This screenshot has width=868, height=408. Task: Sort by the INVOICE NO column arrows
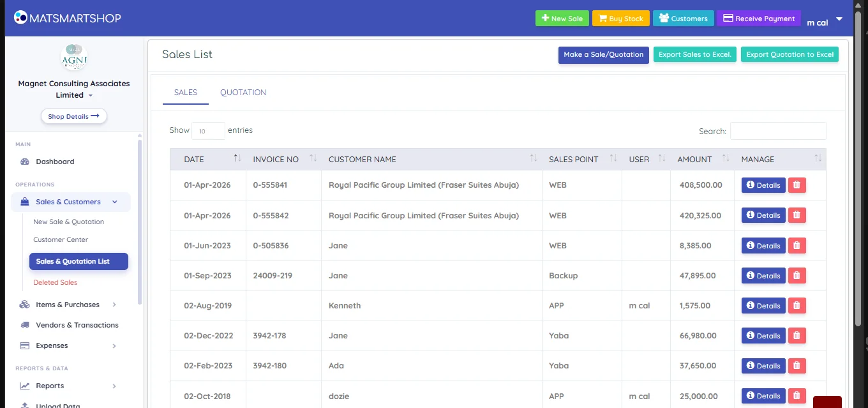click(x=313, y=158)
